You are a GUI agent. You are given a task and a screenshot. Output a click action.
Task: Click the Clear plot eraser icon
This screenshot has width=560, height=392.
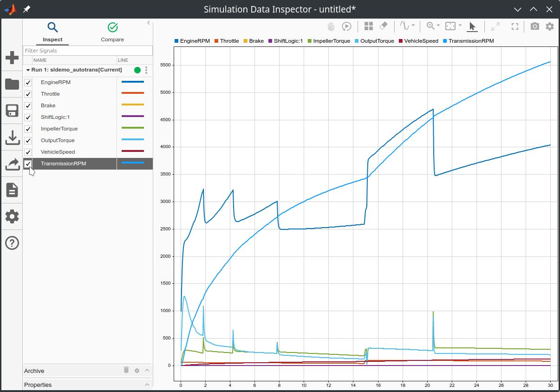[384, 26]
